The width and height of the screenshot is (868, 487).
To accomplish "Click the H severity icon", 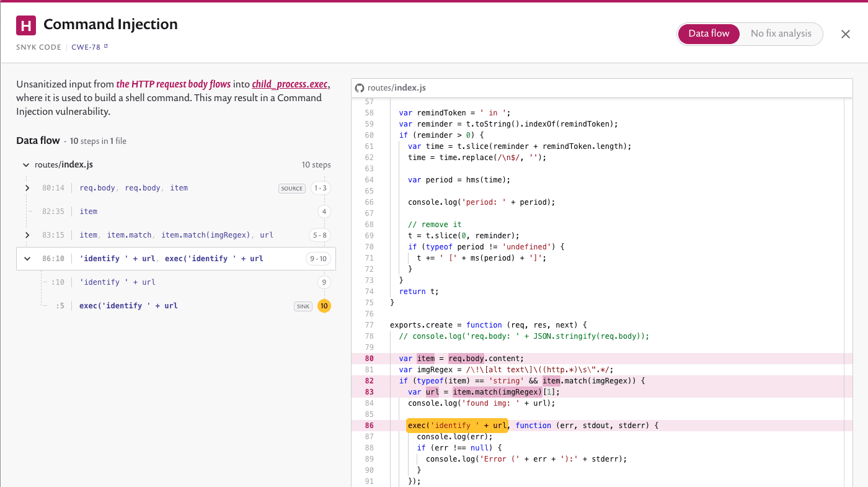I will [x=25, y=25].
